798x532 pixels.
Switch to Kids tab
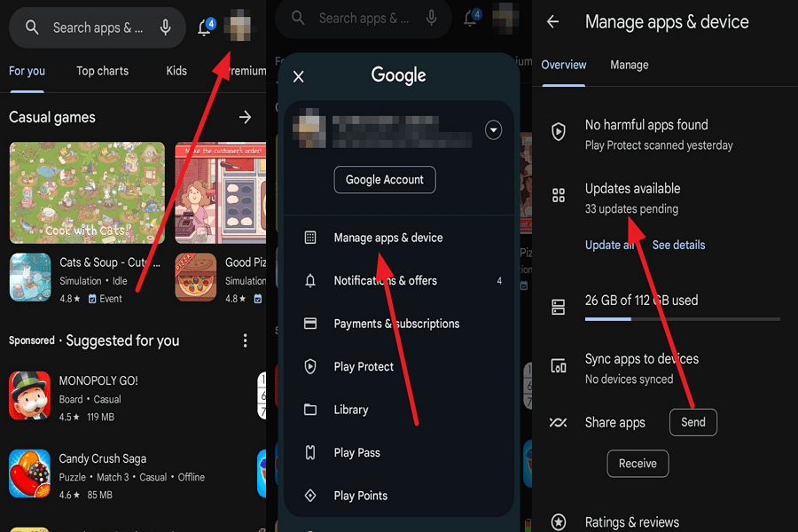(176, 71)
